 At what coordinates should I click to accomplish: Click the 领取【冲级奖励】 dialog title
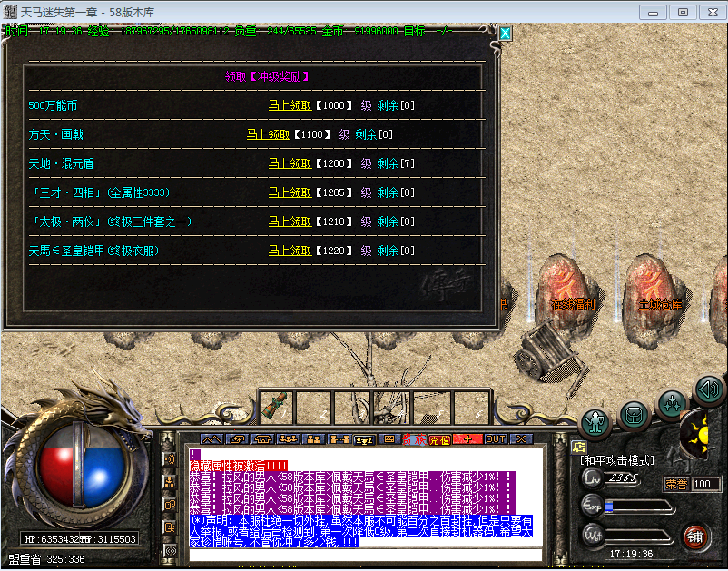pyautogui.click(x=267, y=76)
